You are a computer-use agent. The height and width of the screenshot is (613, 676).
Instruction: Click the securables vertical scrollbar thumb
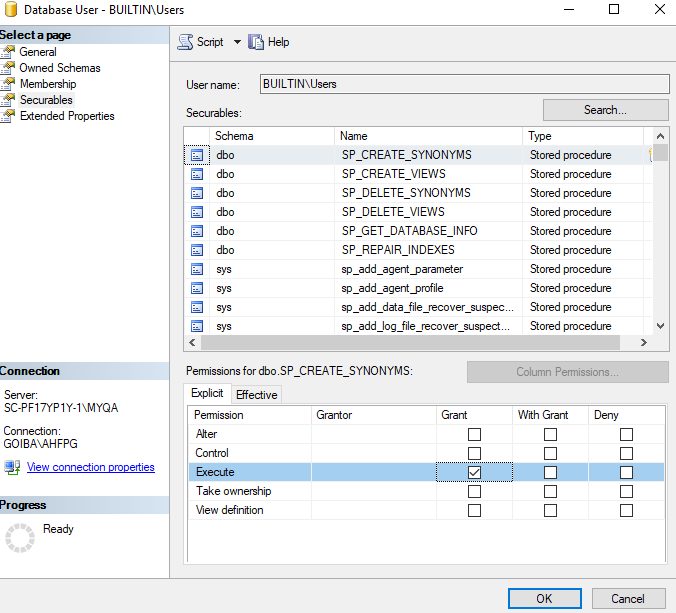coord(660,153)
